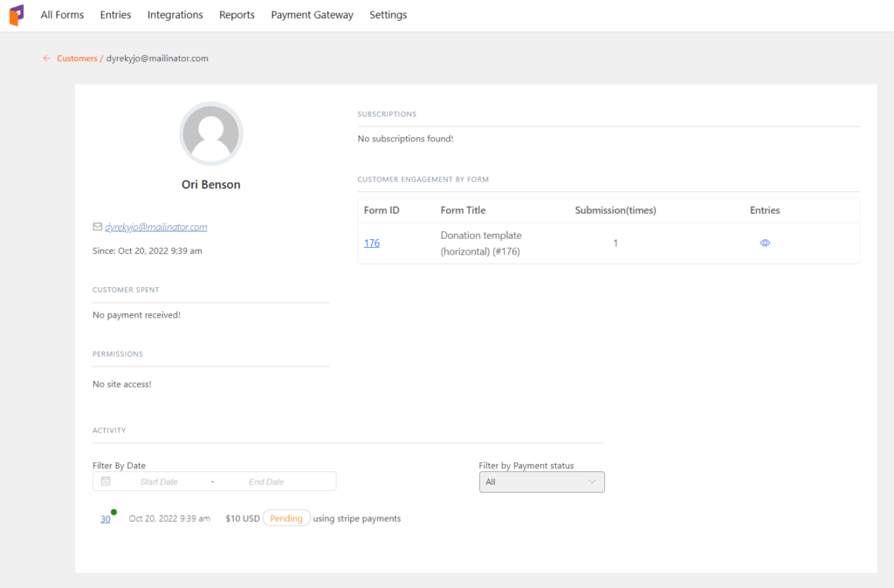This screenshot has width=894, height=588.
Task: Click the back arrow next to Customers
Action: click(47, 58)
